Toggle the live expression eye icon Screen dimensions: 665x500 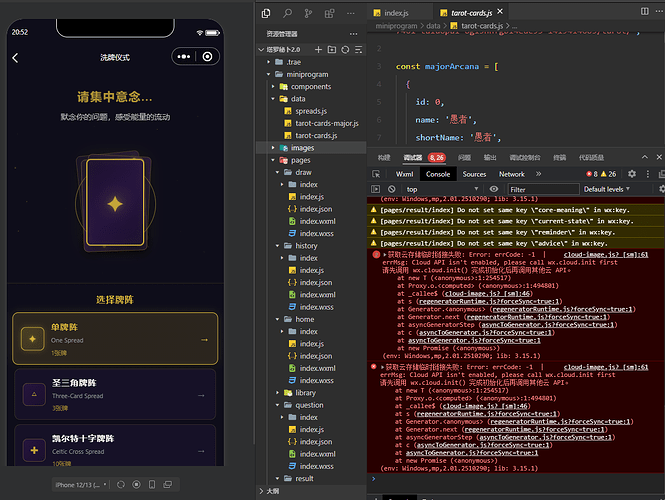(494, 189)
